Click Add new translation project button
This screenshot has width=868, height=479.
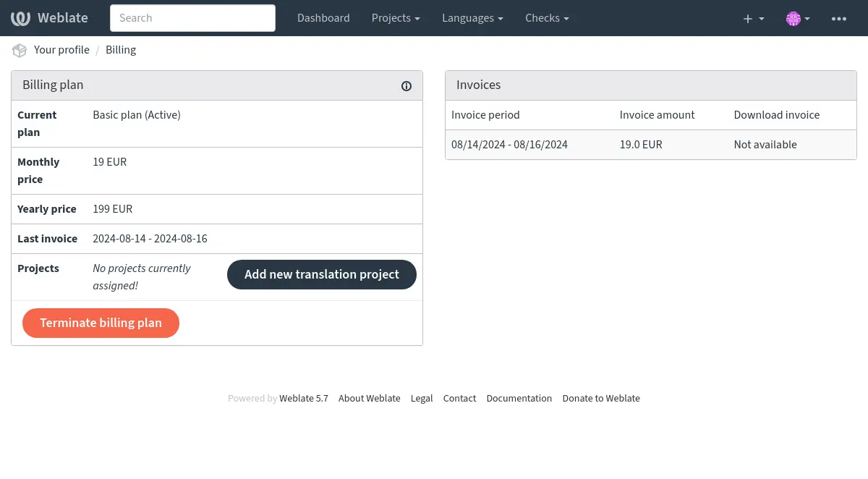[322, 274]
